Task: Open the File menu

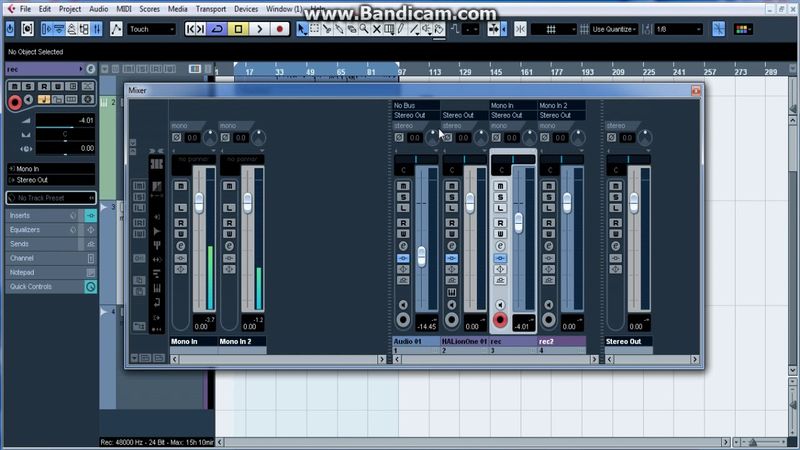Action: click(25, 9)
